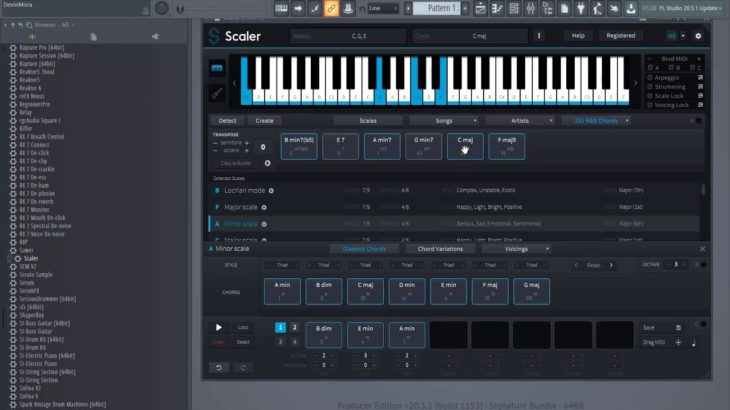Switch to Diatonic Chords tab
The width and height of the screenshot is (730, 410).
point(364,249)
